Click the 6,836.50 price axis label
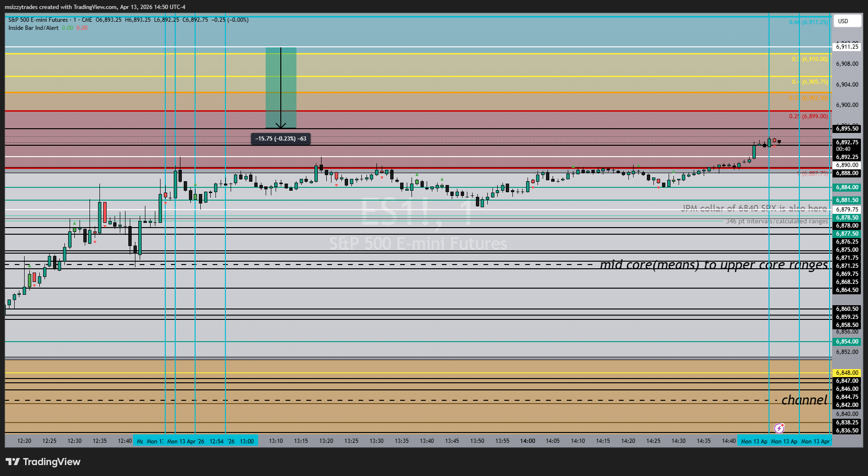Image resolution: width=868 pixels, height=476 pixels. [847, 431]
